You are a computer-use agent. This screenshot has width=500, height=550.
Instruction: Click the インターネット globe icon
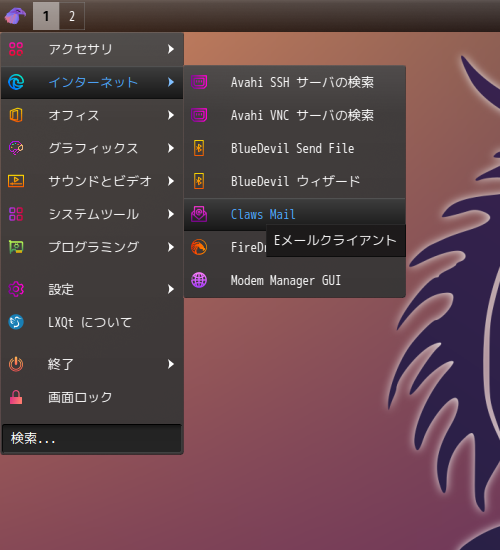(x=16, y=82)
